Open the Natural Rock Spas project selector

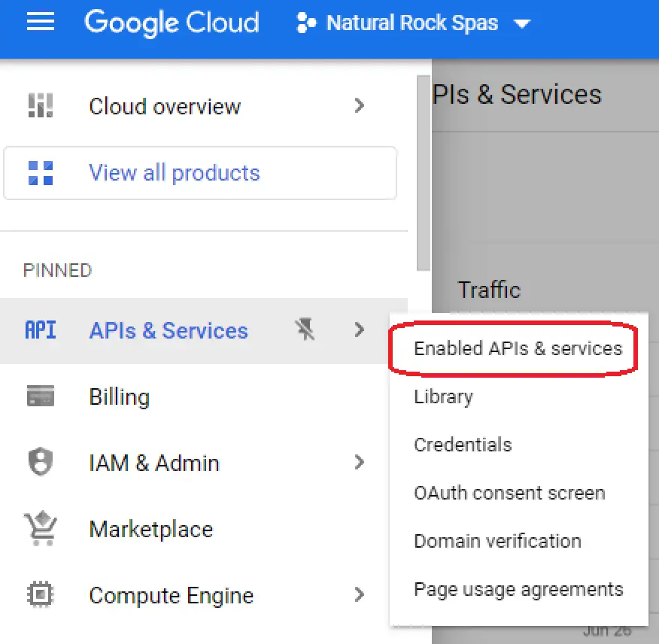tap(413, 23)
